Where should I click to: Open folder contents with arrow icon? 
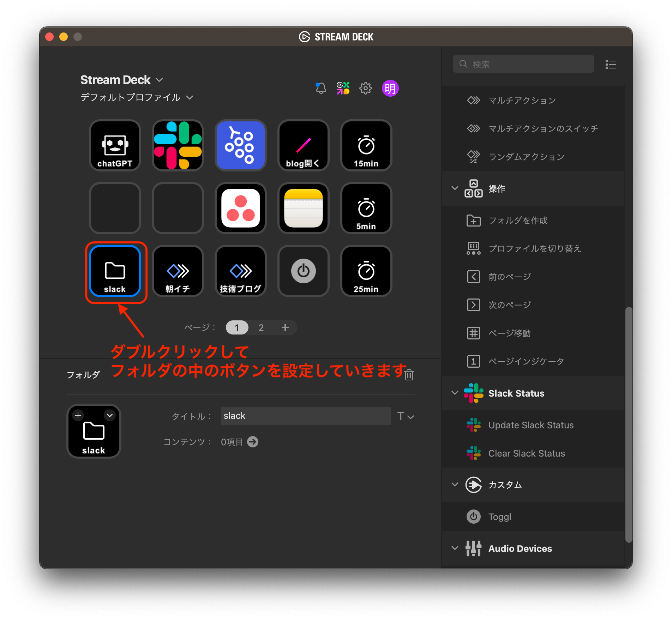click(253, 442)
